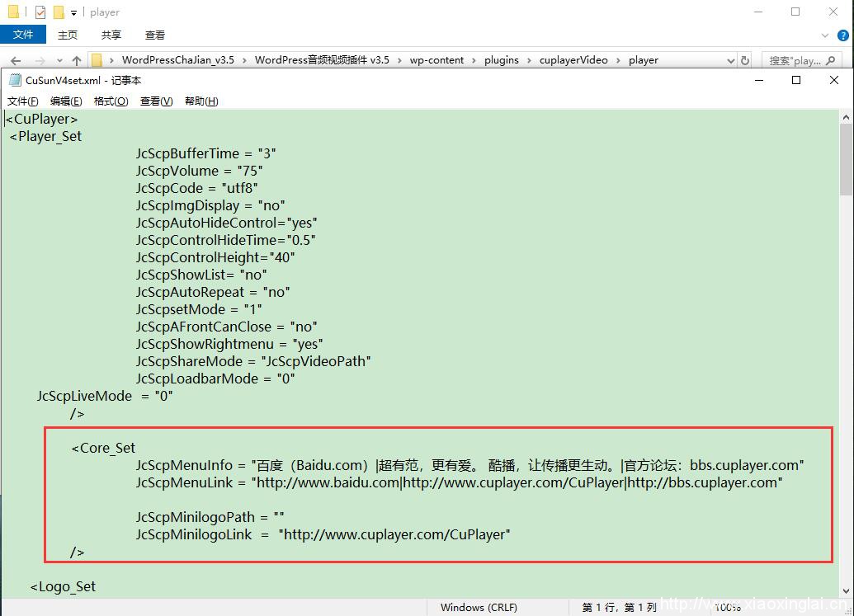Click the JcScpBufferTime = "3" line
This screenshot has width=854, height=616.
click(206, 153)
